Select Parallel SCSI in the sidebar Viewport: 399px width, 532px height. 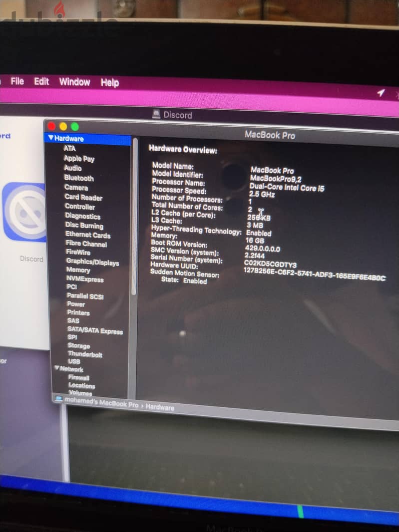pos(85,296)
